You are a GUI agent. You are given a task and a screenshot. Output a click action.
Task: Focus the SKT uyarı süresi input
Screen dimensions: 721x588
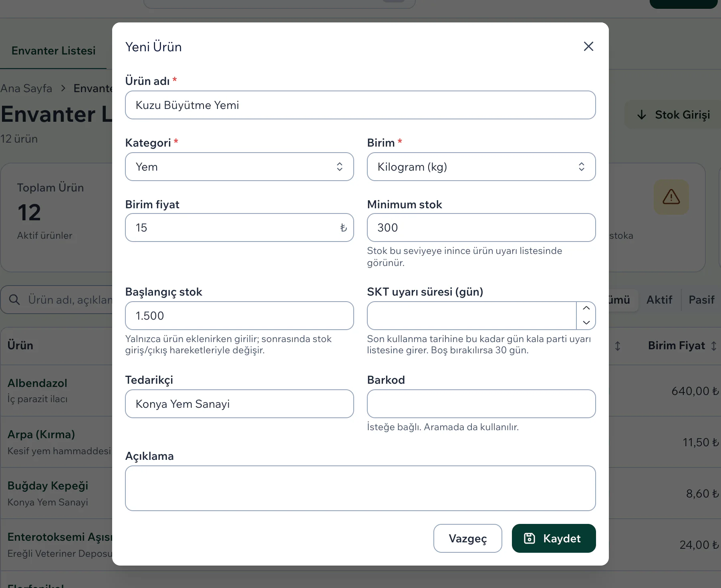coord(472,316)
